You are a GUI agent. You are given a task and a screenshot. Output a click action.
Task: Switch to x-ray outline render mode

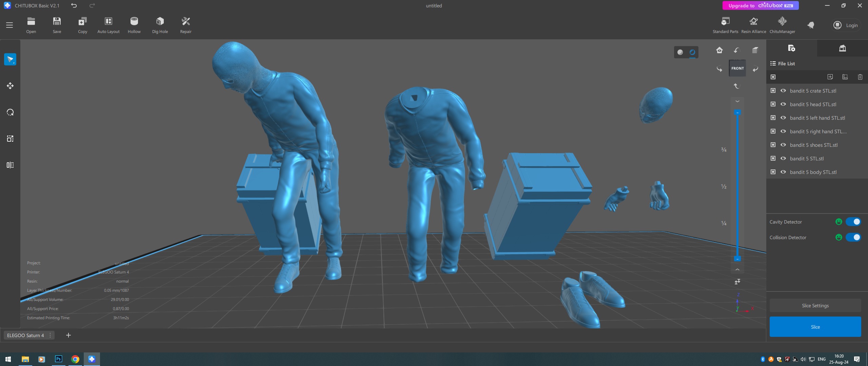tap(692, 52)
